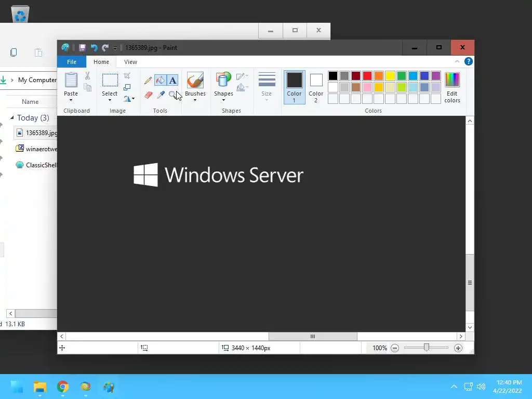The width and height of the screenshot is (532, 399).
Task: Click the Paste clipboard icon
Action: (x=71, y=80)
